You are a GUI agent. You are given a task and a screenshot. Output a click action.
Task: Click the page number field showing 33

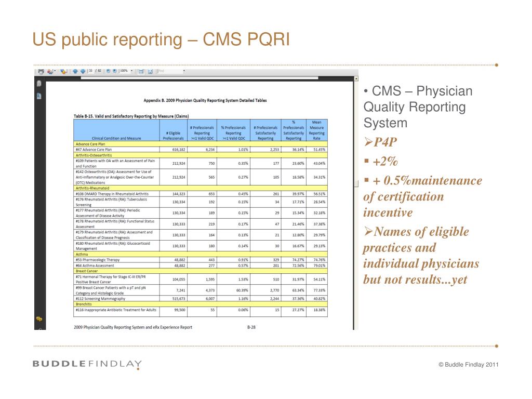90,71
